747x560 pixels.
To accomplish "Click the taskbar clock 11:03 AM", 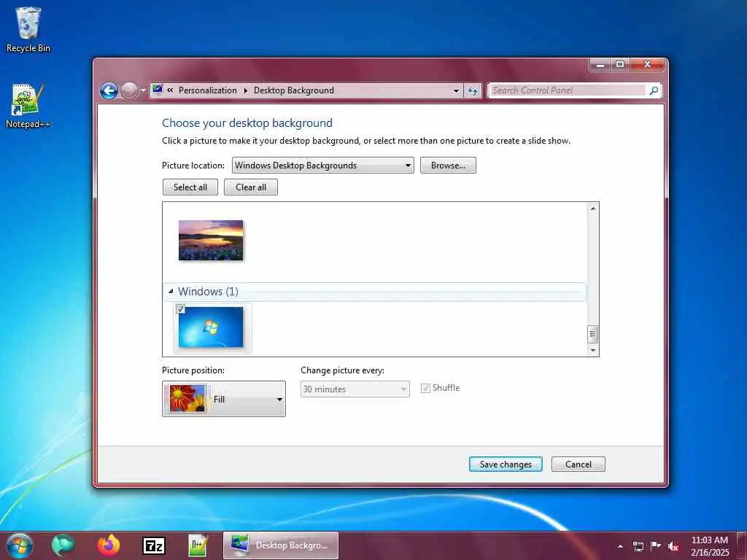I will pos(709,540).
